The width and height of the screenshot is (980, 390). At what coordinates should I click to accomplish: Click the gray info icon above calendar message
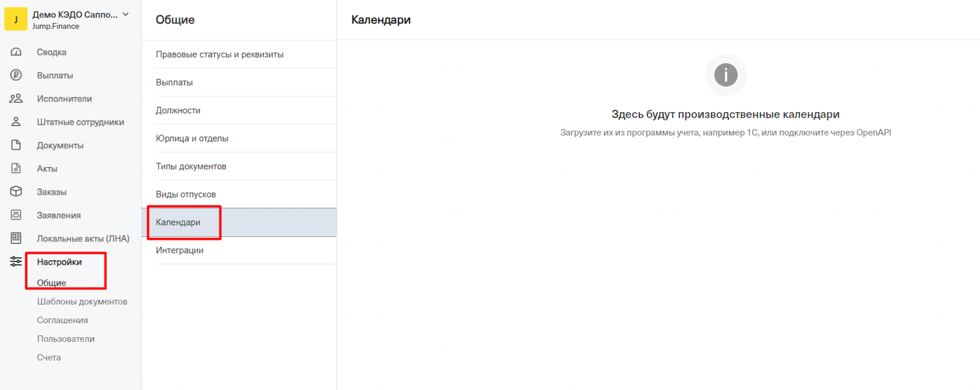coord(726,75)
